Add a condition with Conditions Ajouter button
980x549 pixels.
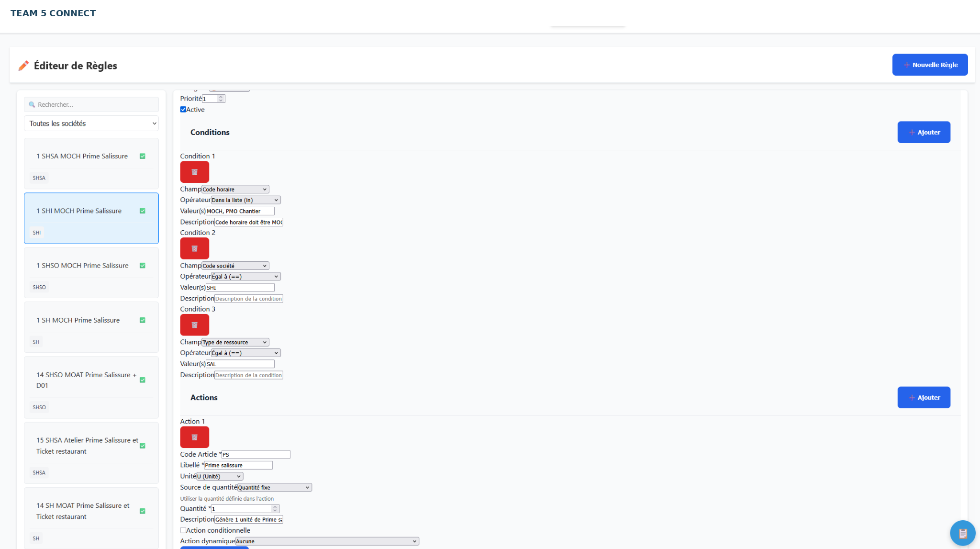(924, 132)
